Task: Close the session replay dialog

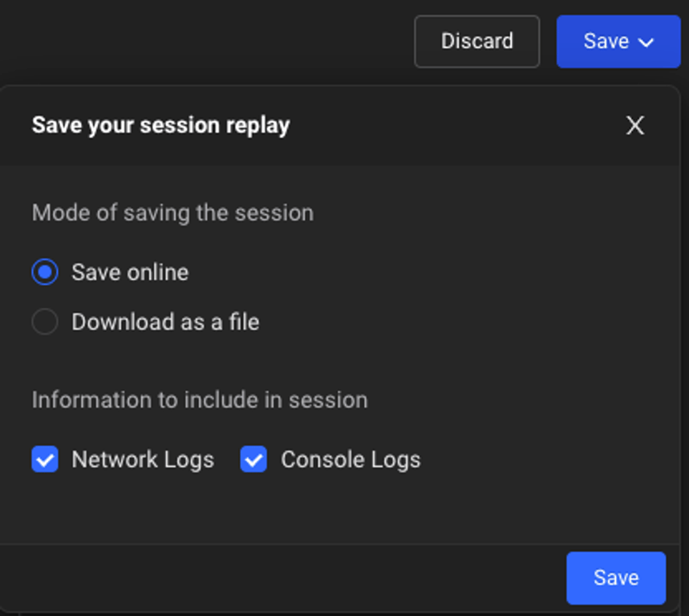Action: tap(634, 125)
